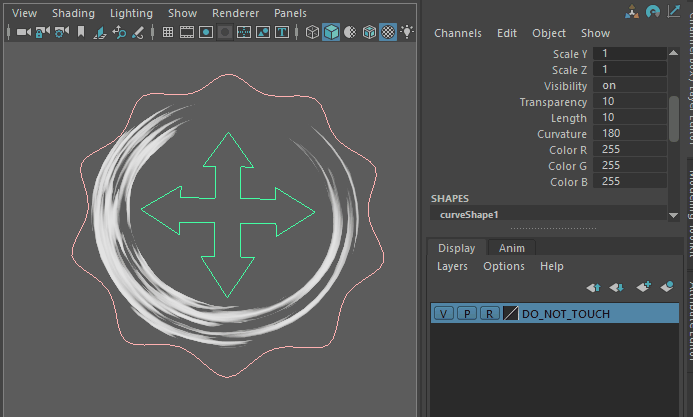693x417 pixels.
Task: Click the Visibility value field
Action: (629, 85)
